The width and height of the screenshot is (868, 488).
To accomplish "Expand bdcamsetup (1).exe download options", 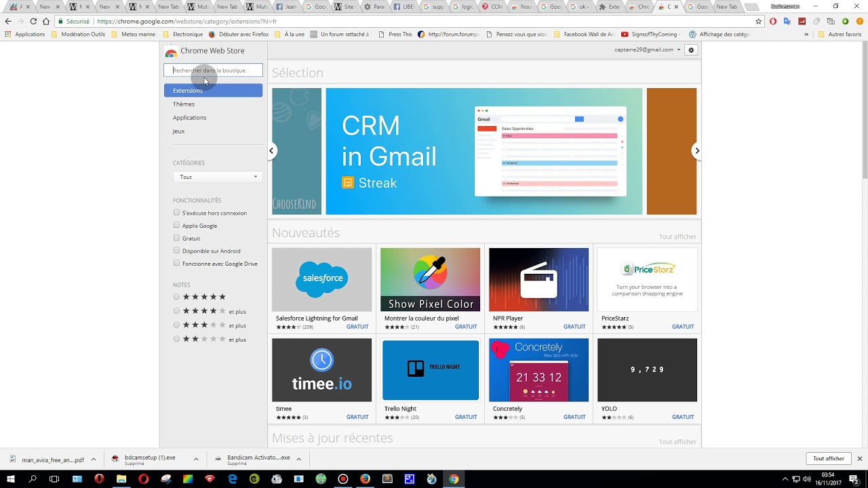I will coord(196,459).
